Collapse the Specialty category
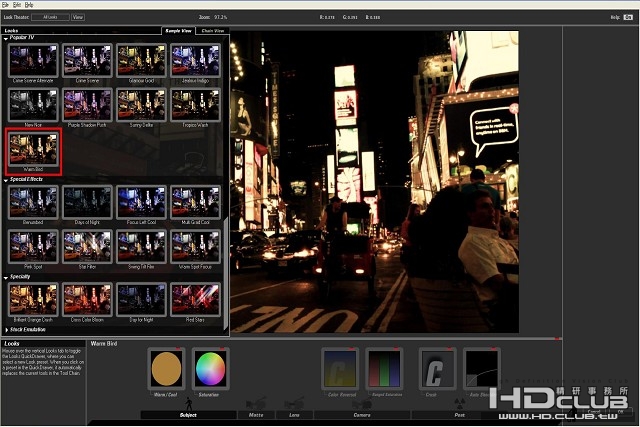The height and width of the screenshot is (427, 640). point(6,278)
